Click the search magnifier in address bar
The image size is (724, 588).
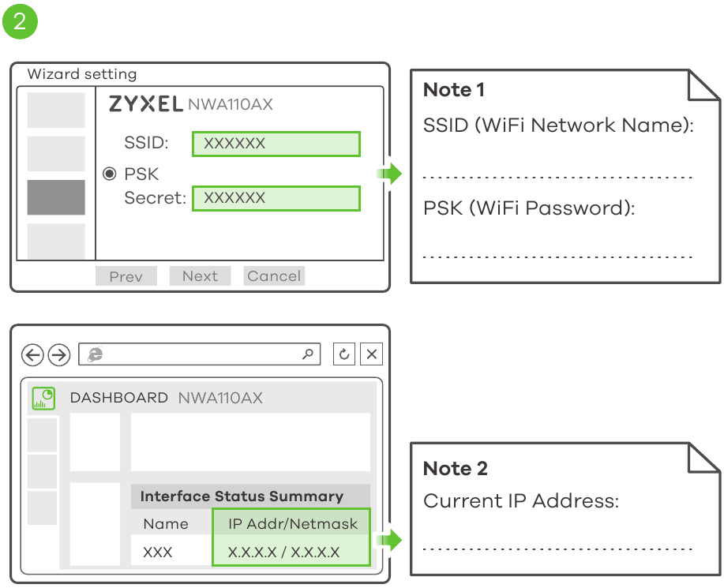pos(308,354)
